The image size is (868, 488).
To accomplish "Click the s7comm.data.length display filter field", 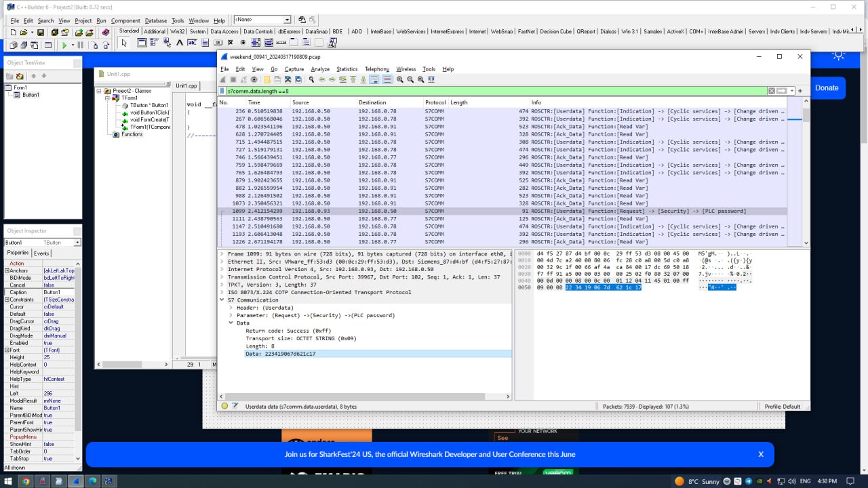I will click(x=495, y=91).
